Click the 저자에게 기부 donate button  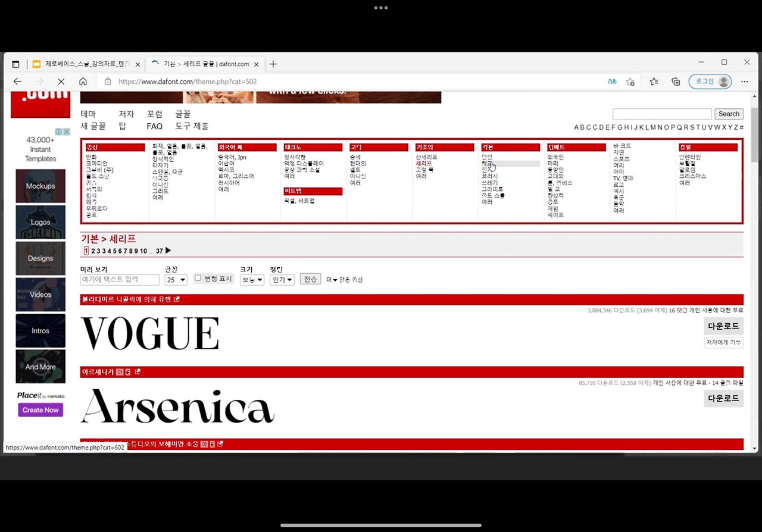click(723, 342)
